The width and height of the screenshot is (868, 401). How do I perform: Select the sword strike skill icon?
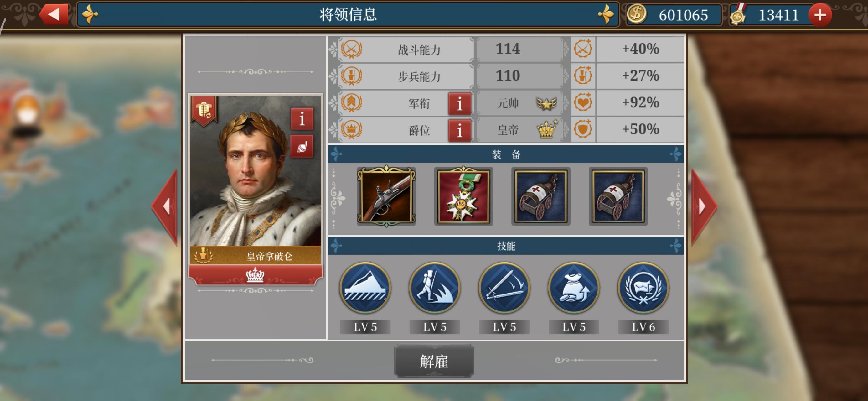click(x=504, y=288)
